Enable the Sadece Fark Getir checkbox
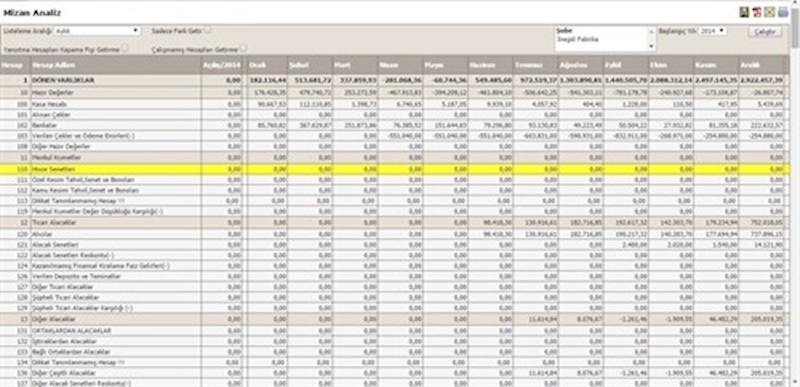The height and width of the screenshot is (387, 800). point(208,30)
